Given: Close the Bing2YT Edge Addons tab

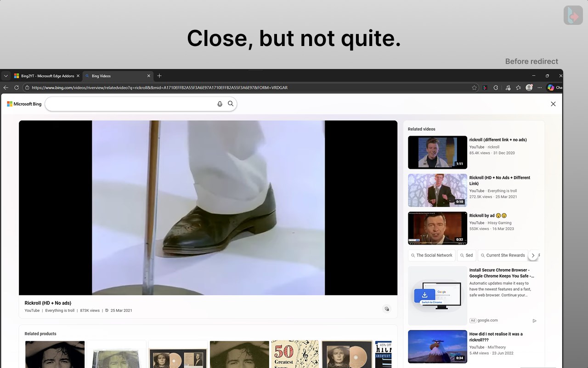Looking at the screenshot, I should [x=78, y=76].
